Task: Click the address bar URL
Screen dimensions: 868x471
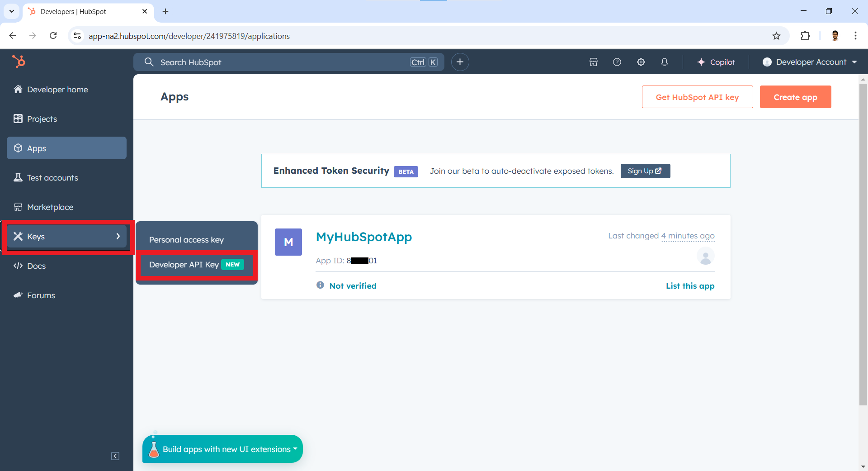Action: pos(189,36)
